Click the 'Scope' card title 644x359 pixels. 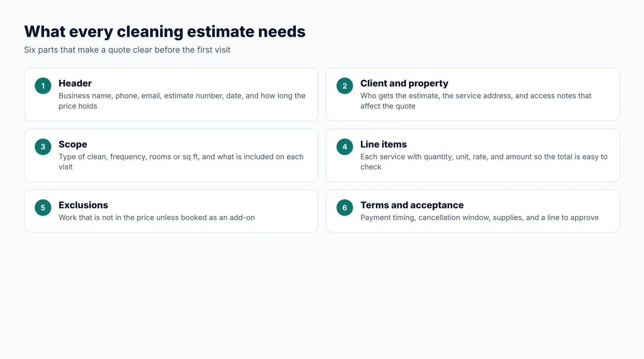(73, 144)
